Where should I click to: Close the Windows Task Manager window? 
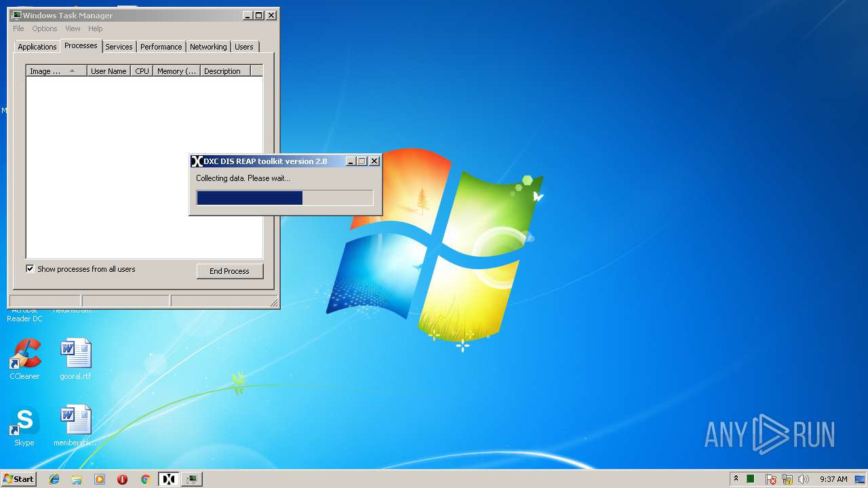271,15
